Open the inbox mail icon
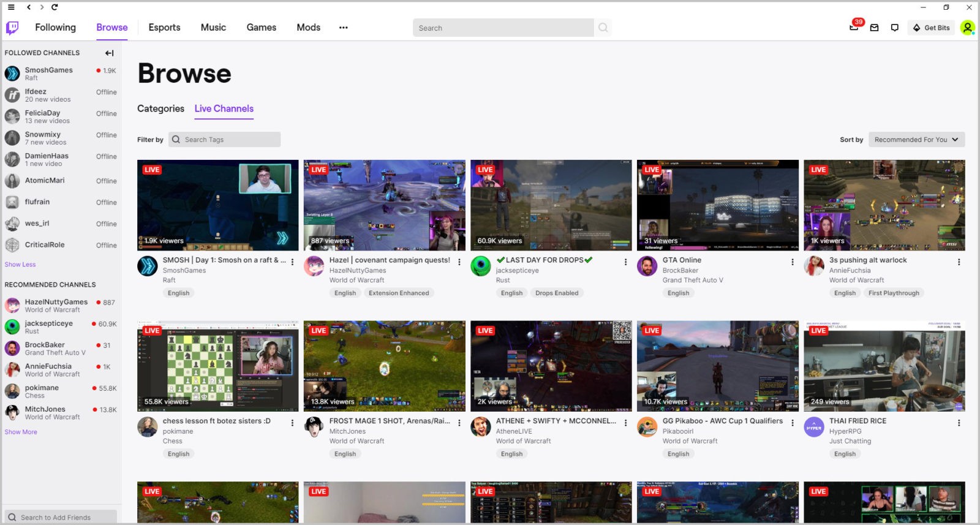 (x=875, y=28)
